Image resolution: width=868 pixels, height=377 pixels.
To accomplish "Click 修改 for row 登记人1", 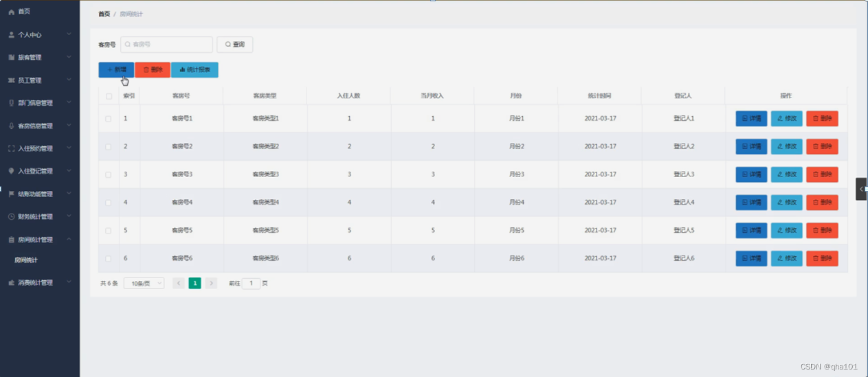I will point(786,119).
